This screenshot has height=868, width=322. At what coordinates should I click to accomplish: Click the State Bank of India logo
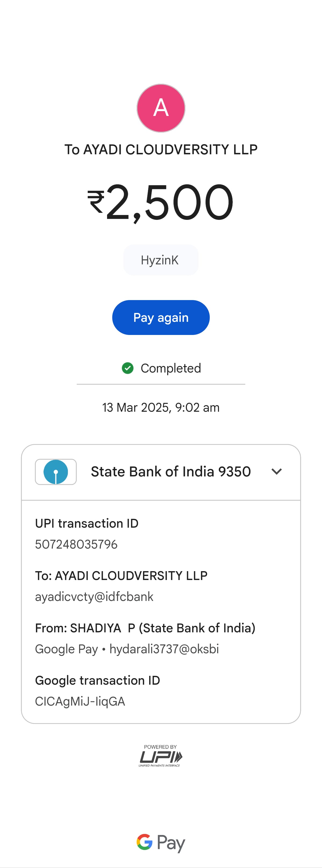point(56,472)
